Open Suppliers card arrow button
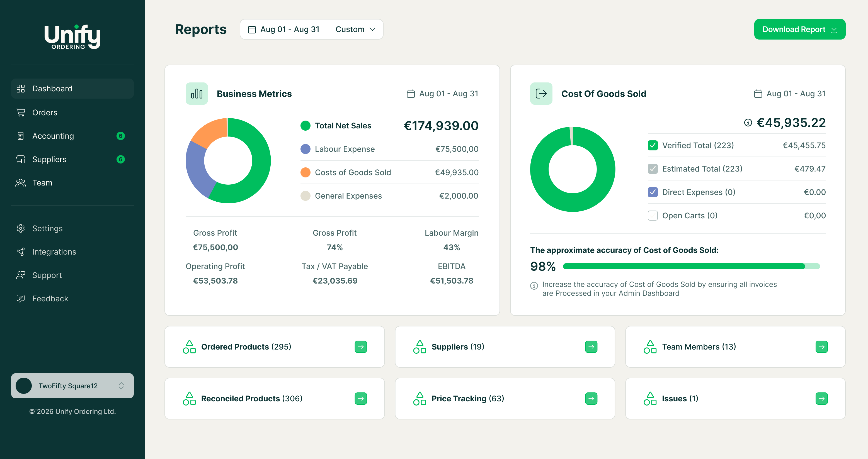This screenshot has width=868, height=459. coord(591,346)
